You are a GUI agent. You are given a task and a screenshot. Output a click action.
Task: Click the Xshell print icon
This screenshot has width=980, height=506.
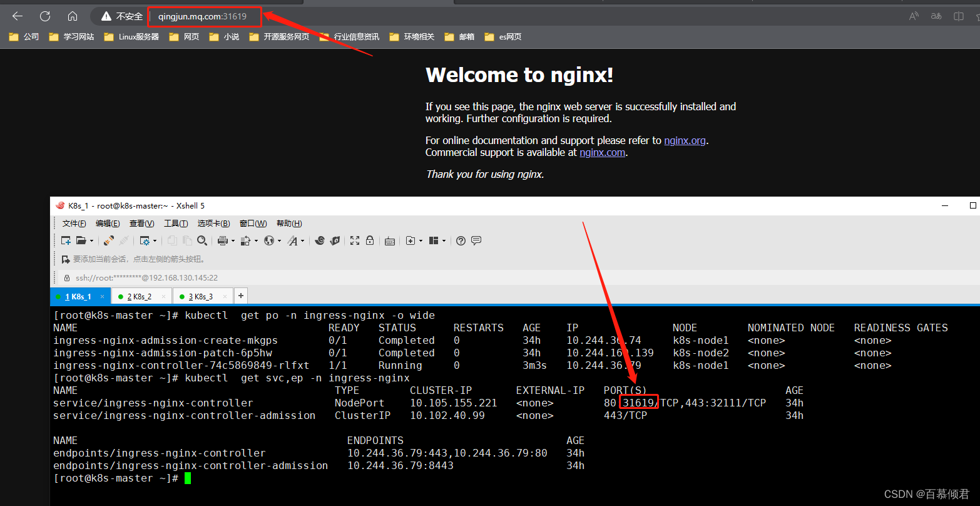[x=222, y=240]
